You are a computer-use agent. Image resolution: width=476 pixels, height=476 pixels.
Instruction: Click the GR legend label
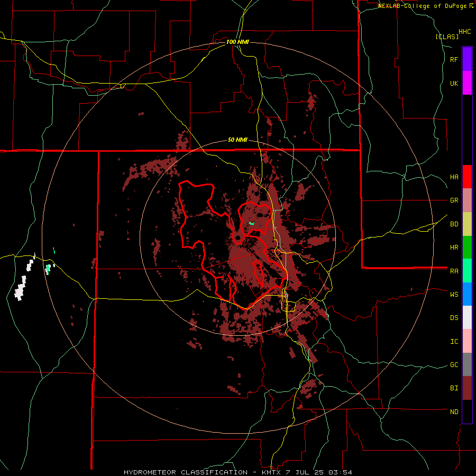[x=454, y=200]
